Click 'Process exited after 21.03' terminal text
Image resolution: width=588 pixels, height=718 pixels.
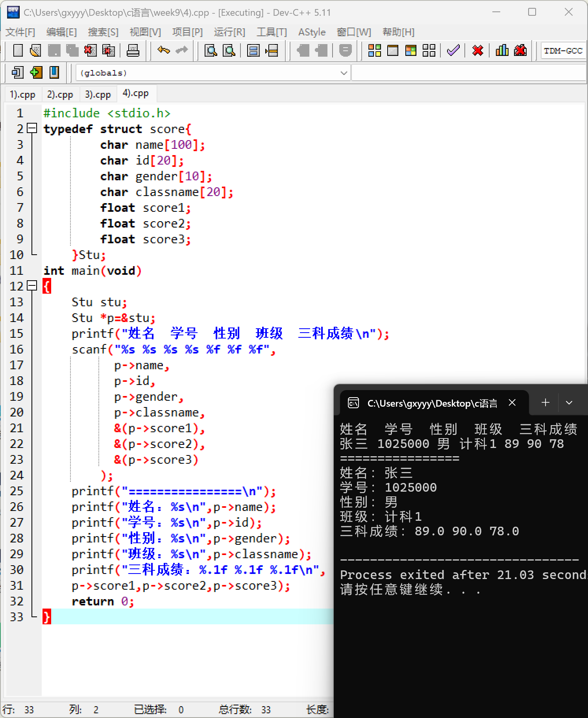[437, 575]
